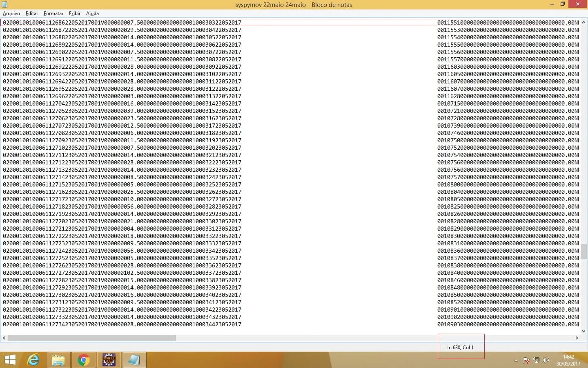
Task: Open the Action Center flag icon
Action: [x=526, y=360]
